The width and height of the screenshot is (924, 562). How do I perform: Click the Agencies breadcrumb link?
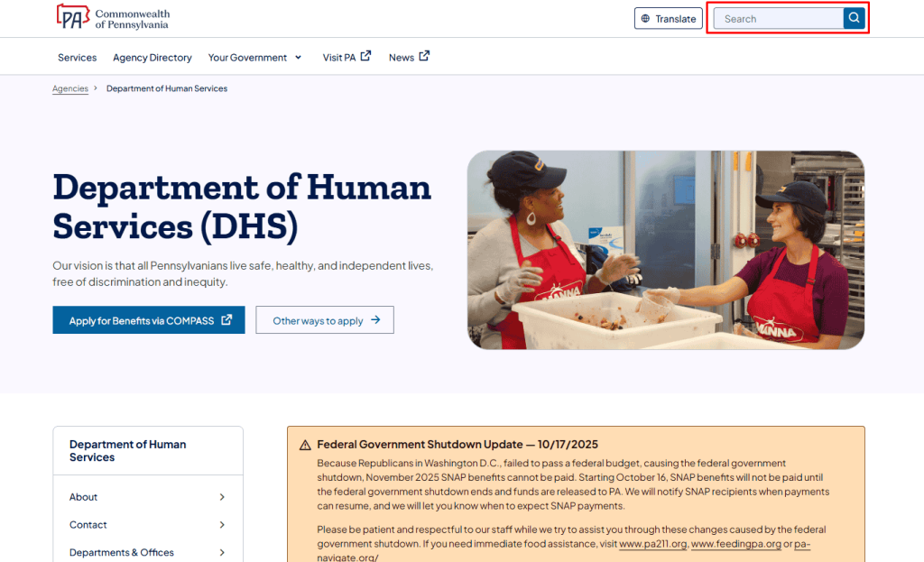point(70,88)
